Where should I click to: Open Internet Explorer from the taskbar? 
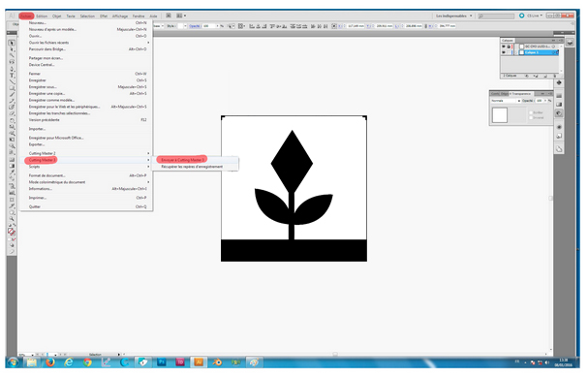tap(69, 362)
